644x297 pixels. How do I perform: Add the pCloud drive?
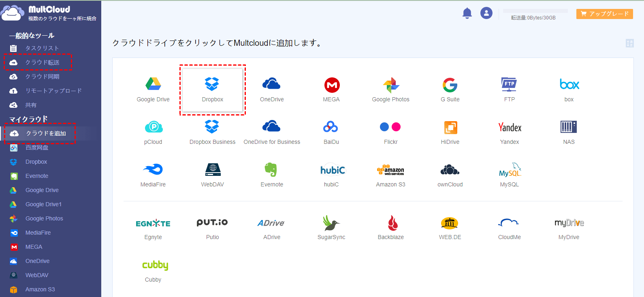click(x=153, y=132)
